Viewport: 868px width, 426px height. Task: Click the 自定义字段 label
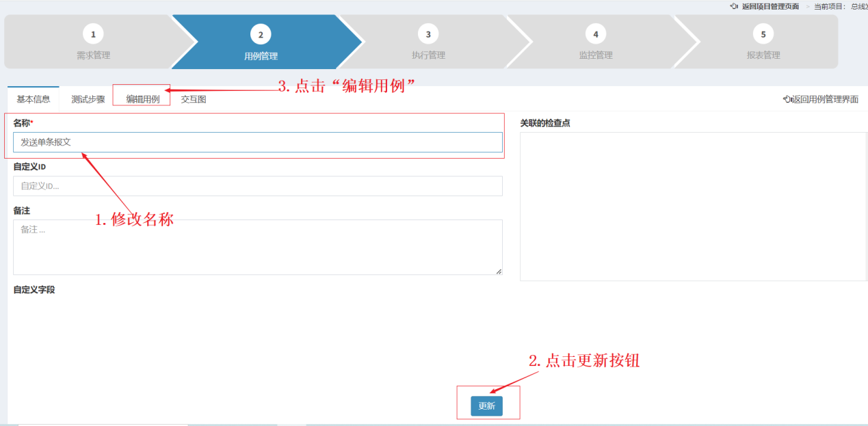click(x=34, y=290)
